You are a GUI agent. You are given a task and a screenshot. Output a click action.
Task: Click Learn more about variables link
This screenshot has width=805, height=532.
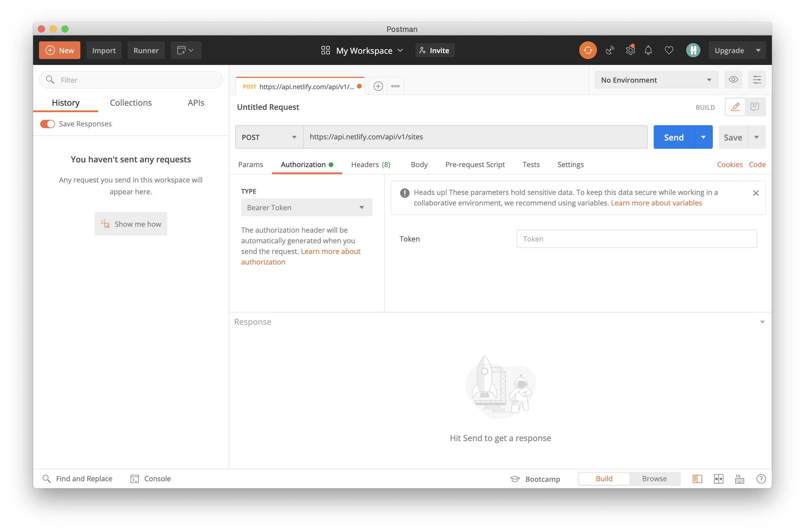656,203
